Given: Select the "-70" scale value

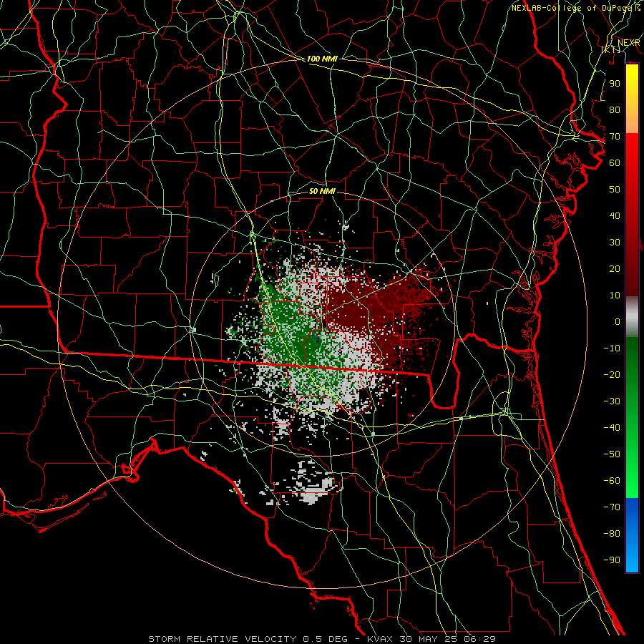Looking at the screenshot, I should point(612,507).
